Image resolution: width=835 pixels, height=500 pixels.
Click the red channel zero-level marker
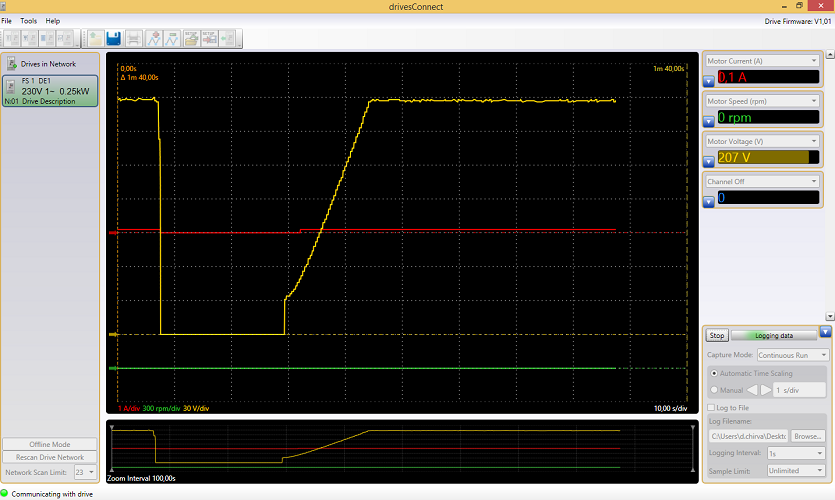pos(113,233)
